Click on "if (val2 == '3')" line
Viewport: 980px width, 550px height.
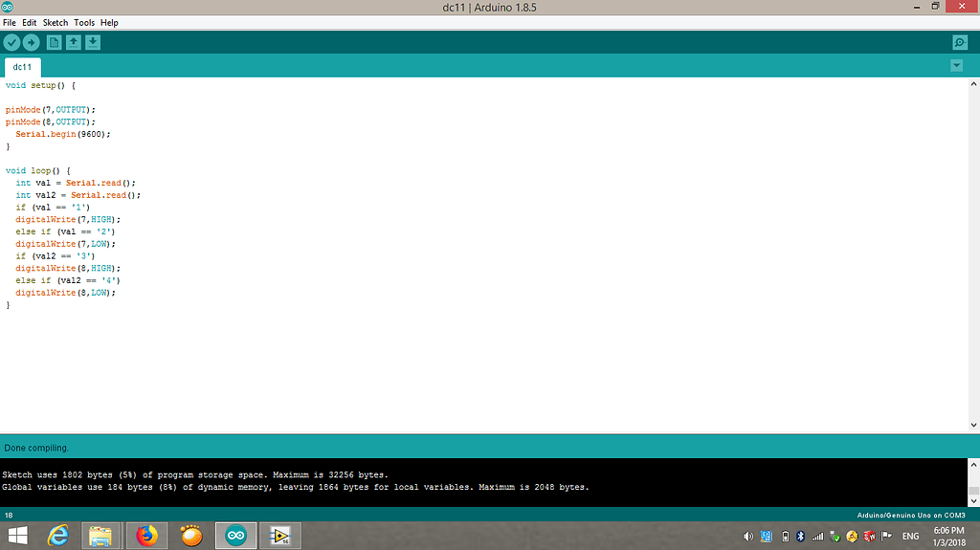coord(56,256)
